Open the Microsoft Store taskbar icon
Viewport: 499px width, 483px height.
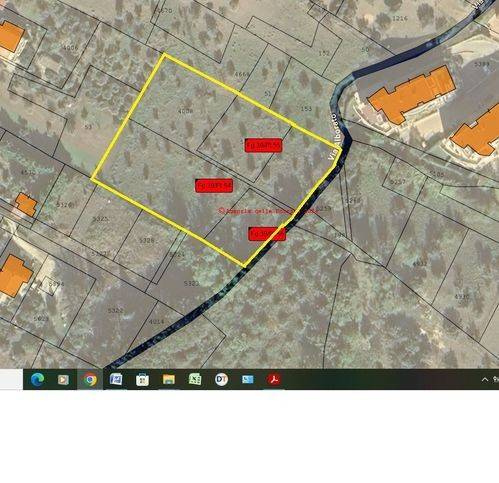(142, 379)
